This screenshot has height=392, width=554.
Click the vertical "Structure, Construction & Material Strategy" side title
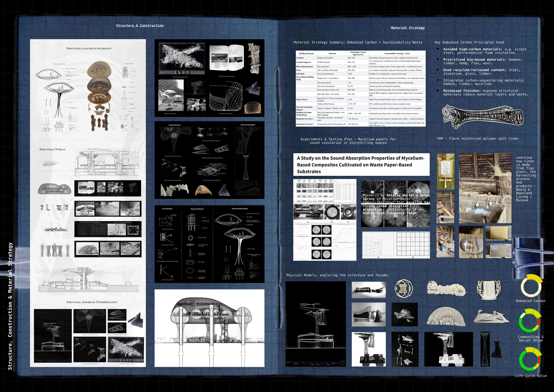pos(10,306)
